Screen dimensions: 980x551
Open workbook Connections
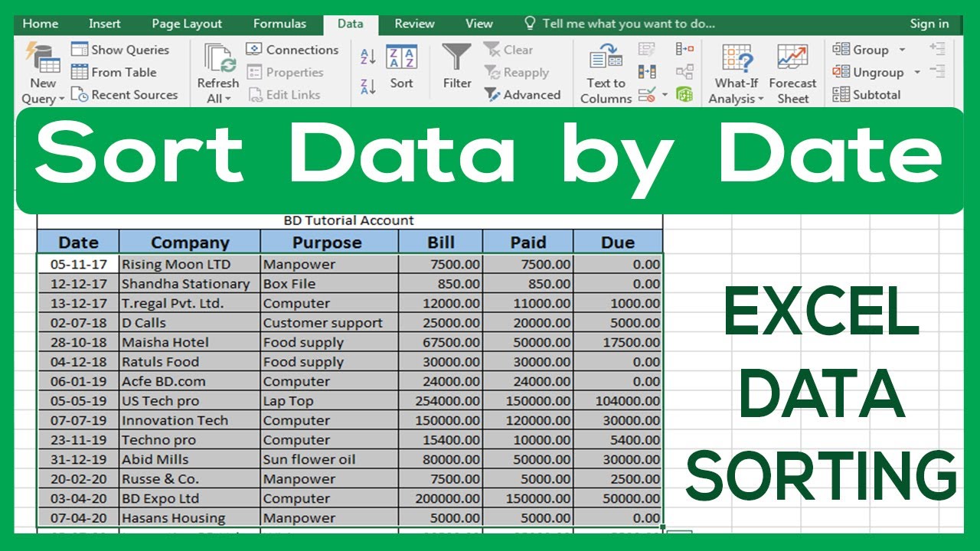click(x=292, y=50)
